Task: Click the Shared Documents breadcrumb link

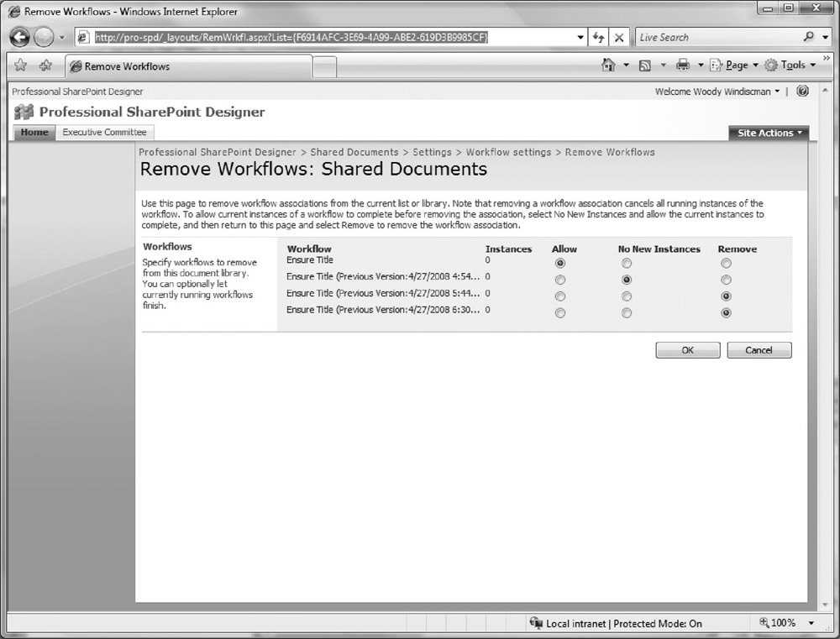Action: tap(354, 152)
